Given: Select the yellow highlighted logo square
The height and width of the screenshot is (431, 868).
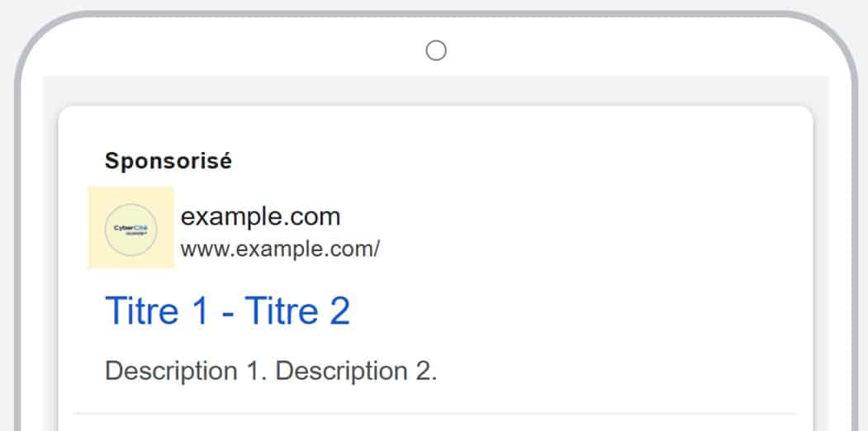Looking at the screenshot, I should tap(131, 228).
